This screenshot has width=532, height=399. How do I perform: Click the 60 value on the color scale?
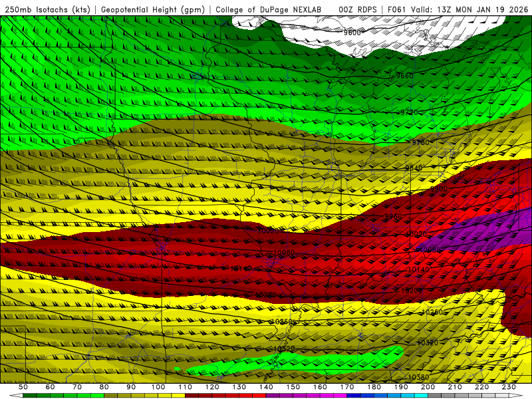point(50,387)
